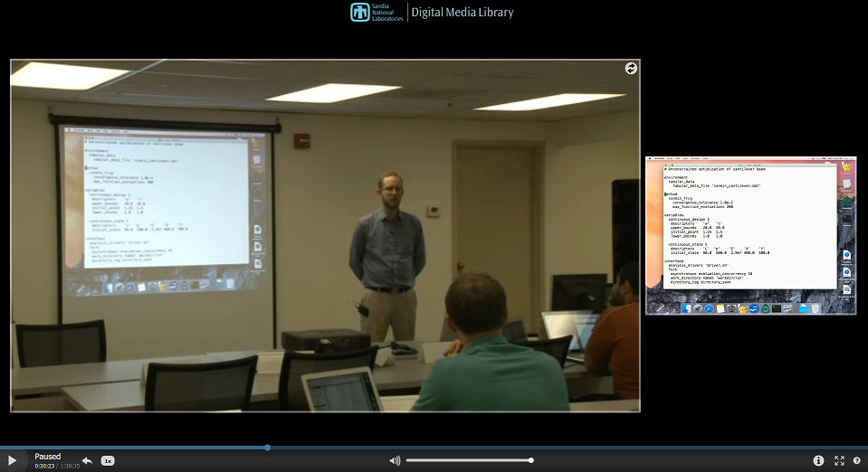Click the Digital Media Library title
This screenshot has width=868, height=472.
[x=462, y=13]
